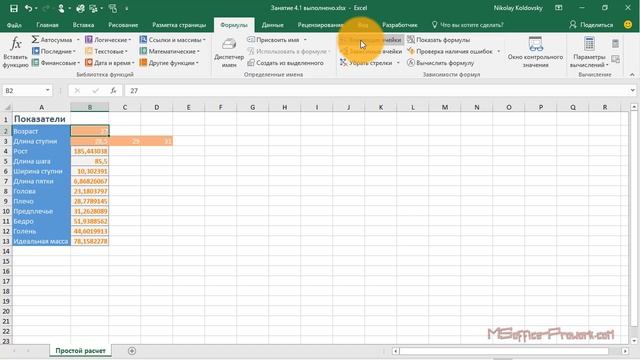Image resolution: width=640 pixels, height=360 pixels.
Task: Open ribbon display options icon
Action: point(559,8)
